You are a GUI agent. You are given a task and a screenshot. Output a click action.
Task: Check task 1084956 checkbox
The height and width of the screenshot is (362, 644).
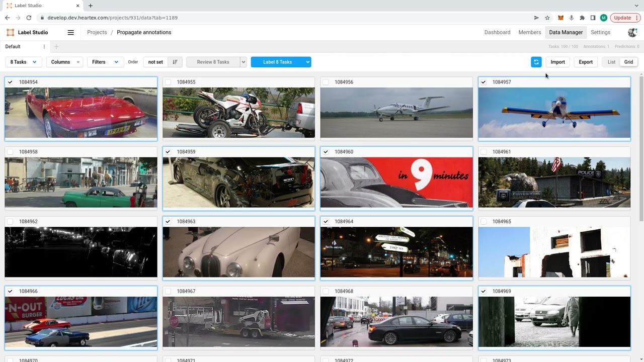pos(326,82)
